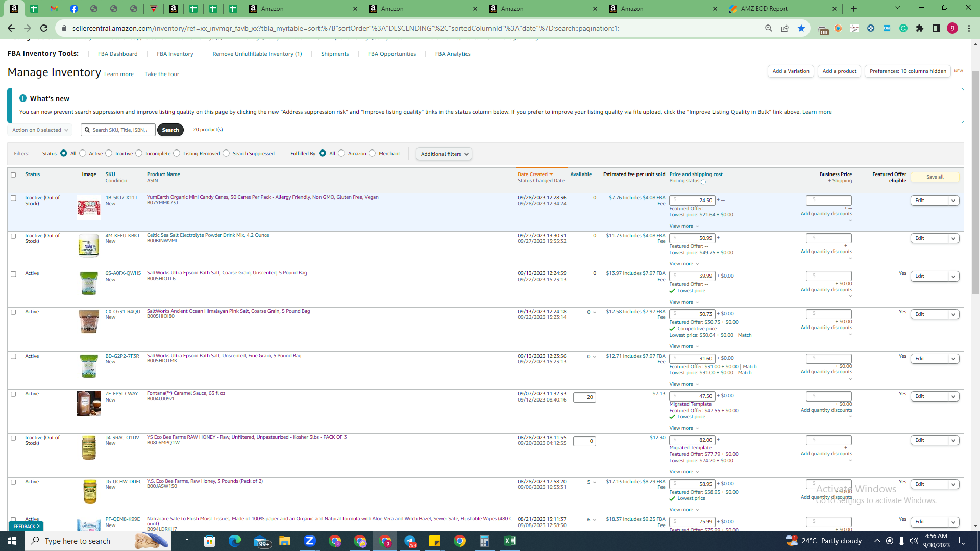The image size is (980, 551).
Task: Open Telegram from the taskbar
Action: point(410,541)
